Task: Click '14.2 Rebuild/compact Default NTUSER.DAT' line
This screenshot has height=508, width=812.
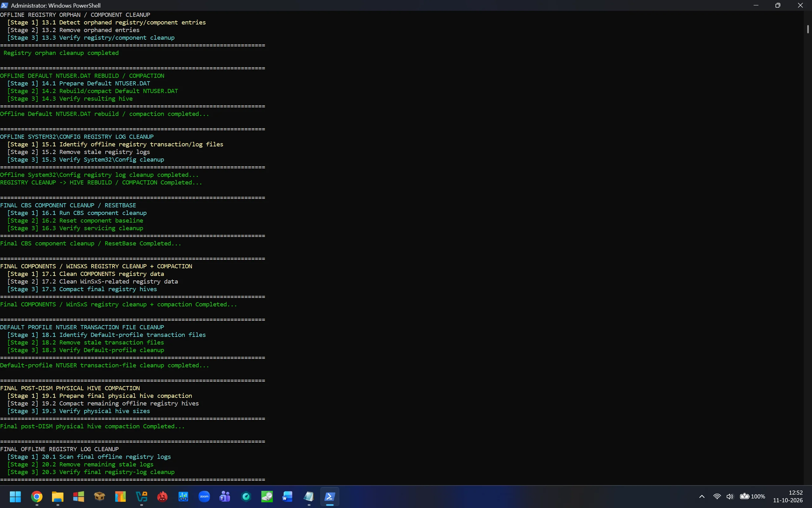Action: (x=93, y=91)
